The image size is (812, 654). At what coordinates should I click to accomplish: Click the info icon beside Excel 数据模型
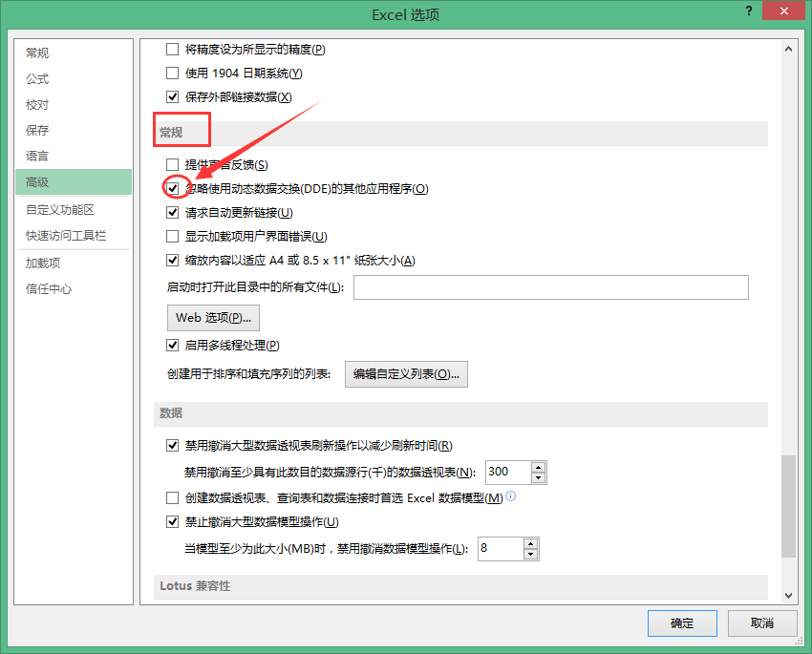coord(511,496)
